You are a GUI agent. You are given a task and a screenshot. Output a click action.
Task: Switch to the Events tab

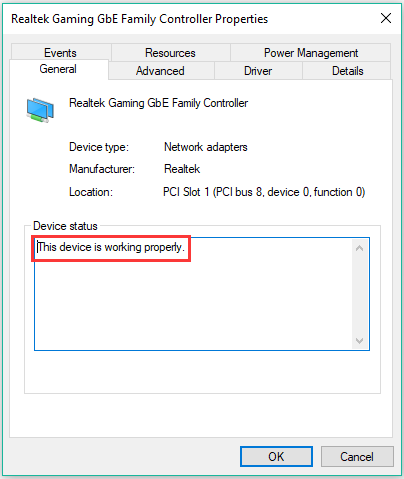tap(60, 53)
